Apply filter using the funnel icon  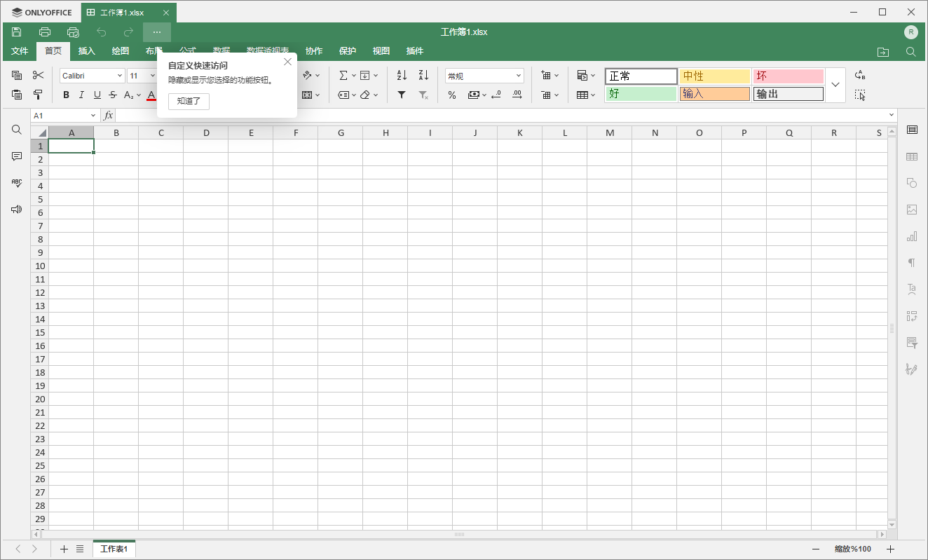(402, 95)
